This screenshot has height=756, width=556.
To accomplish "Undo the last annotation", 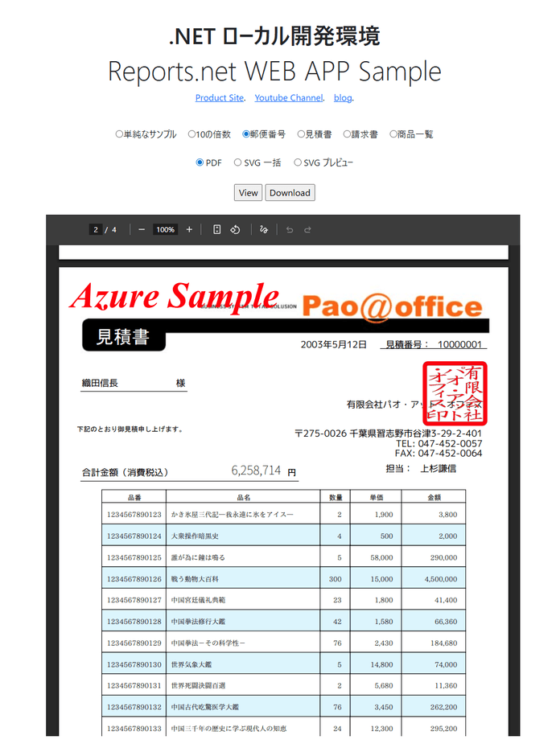I will coord(290,230).
